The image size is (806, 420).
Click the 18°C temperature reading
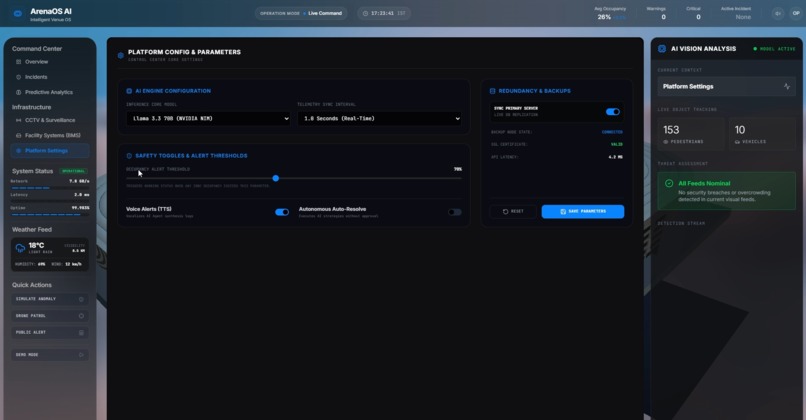[x=36, y=245]
